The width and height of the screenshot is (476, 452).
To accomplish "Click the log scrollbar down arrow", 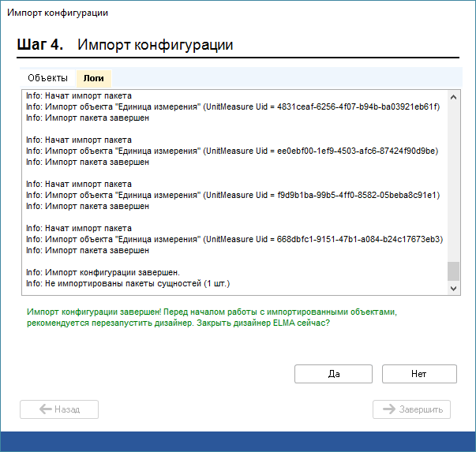I will [x=454, y=288].
